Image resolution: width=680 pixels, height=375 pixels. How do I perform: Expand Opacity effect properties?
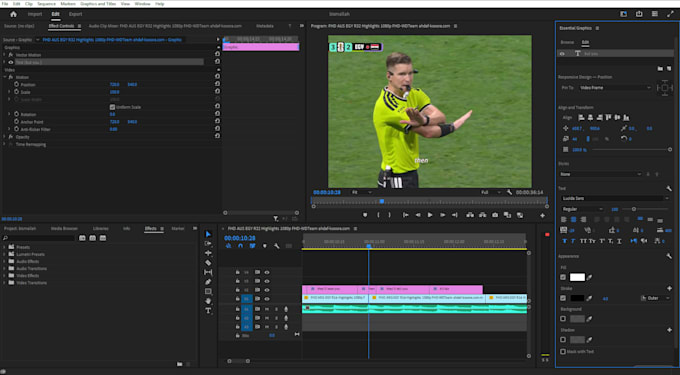point(4,137)
